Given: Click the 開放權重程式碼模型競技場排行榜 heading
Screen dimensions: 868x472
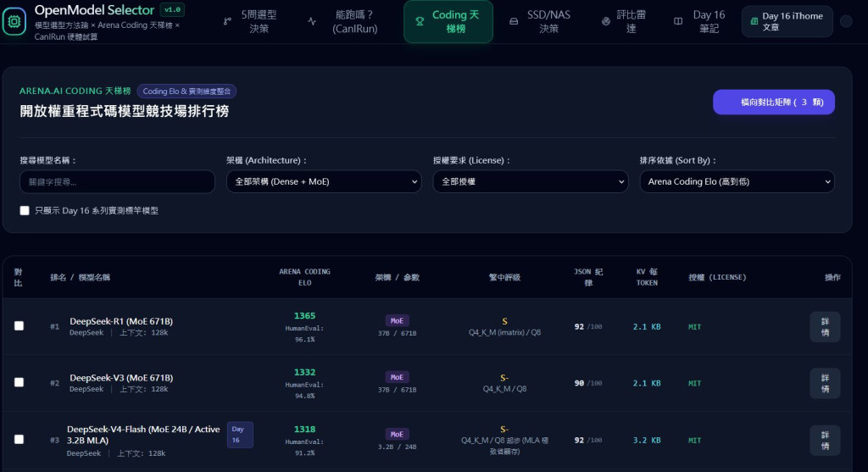Looking at the screenshot, I should [x=124, y=111].
